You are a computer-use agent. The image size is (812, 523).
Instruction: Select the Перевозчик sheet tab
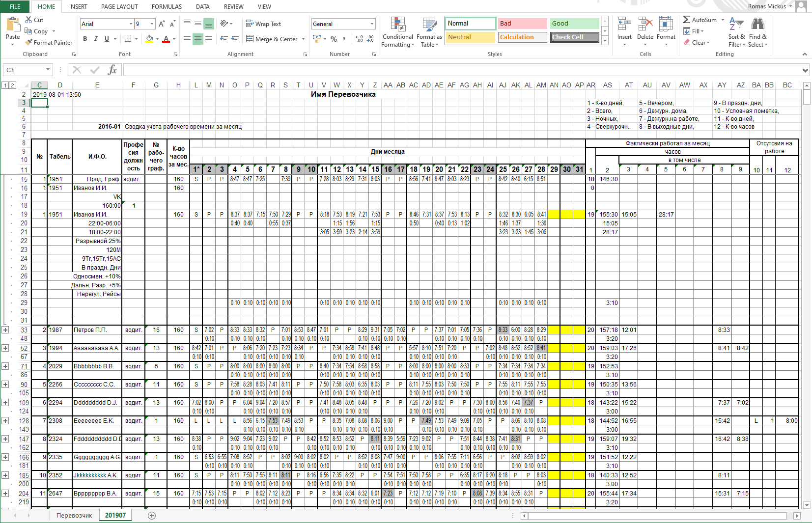click(x=74, y=515)
